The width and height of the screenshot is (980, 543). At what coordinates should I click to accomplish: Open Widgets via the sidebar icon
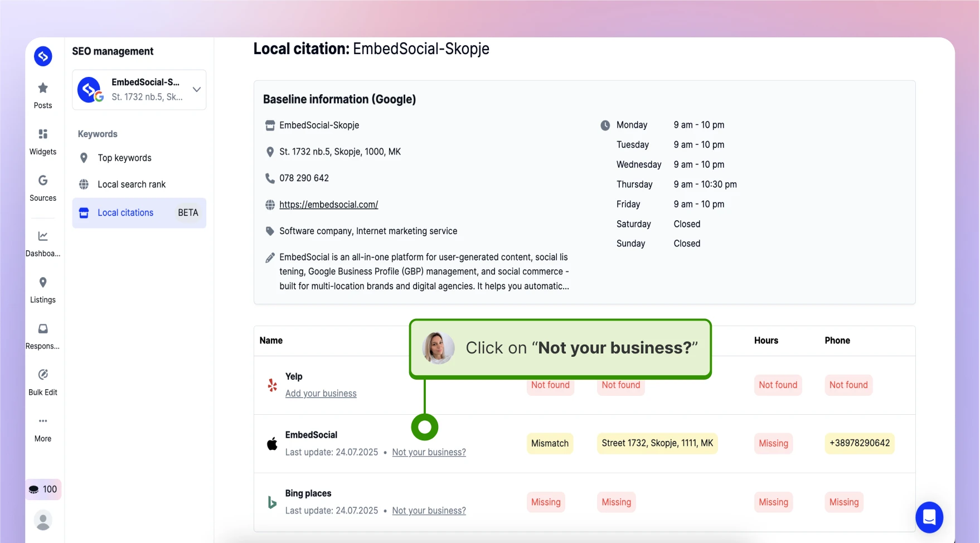click(x=43, y=134)
